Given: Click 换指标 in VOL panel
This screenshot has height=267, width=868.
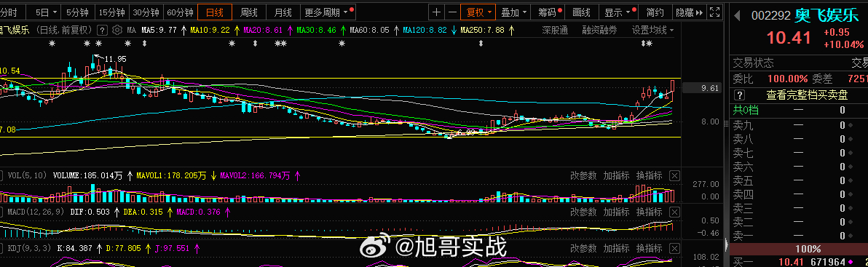Looking at the screenshot, I should click(x=649, y=176).
